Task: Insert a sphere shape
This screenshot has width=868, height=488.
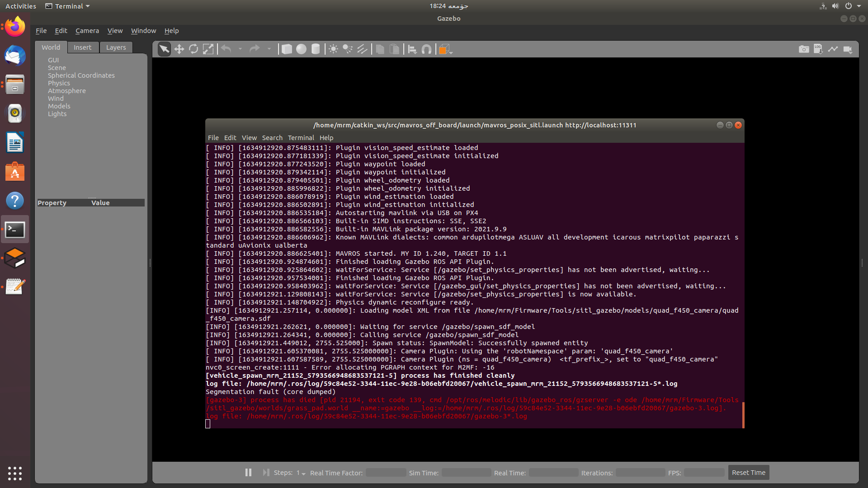Action: (x=301, y=49)
